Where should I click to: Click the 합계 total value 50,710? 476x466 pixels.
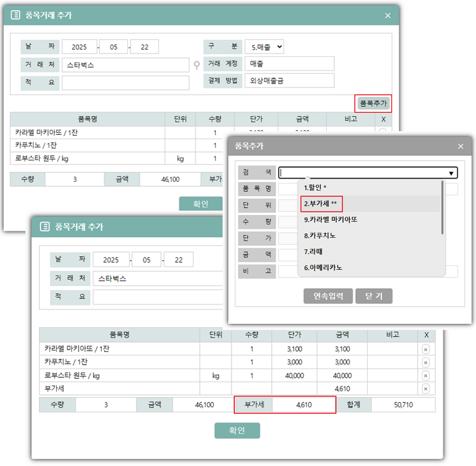403,405
